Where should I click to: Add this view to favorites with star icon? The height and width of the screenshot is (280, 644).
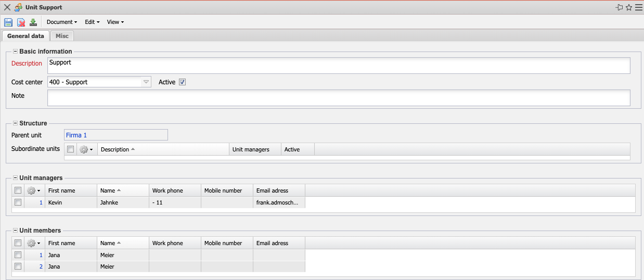629,7
